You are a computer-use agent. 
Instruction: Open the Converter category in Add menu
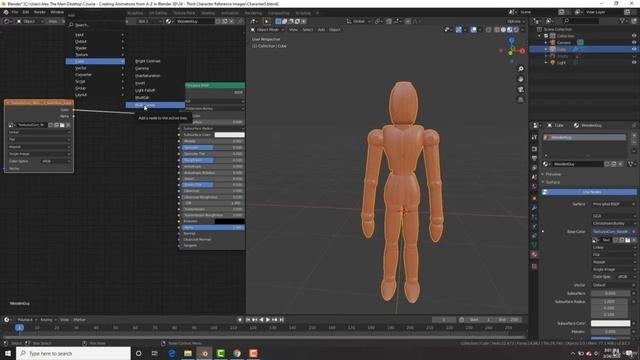click(x=95, y=75)
